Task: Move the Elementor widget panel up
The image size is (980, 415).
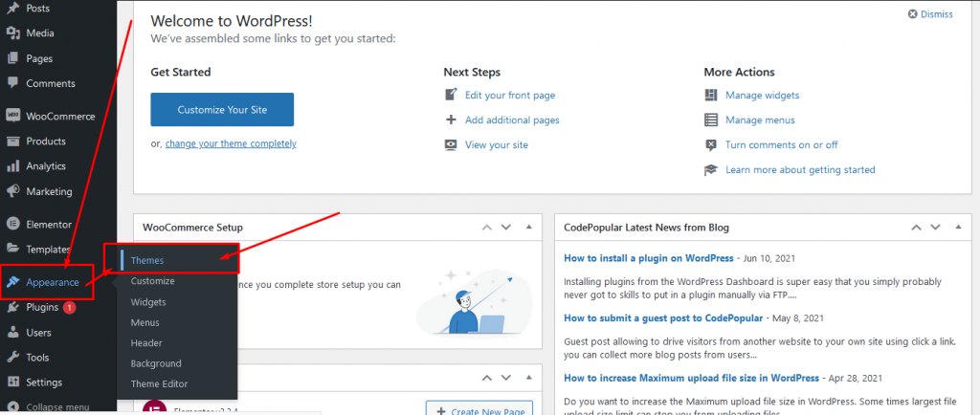Action: (487, 378)
